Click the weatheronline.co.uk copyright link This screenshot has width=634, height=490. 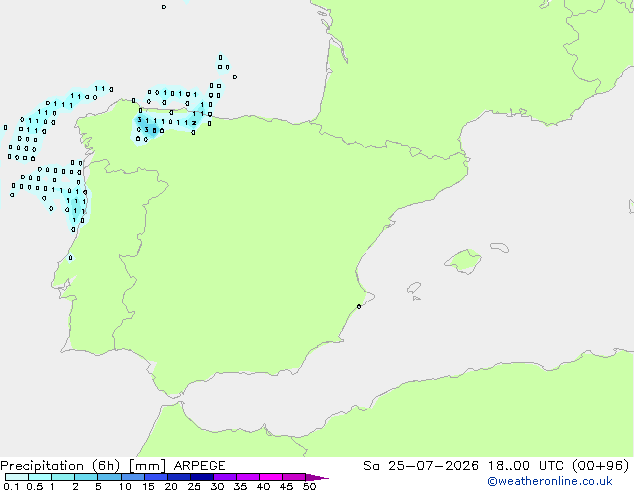click(x=549, y=481)
